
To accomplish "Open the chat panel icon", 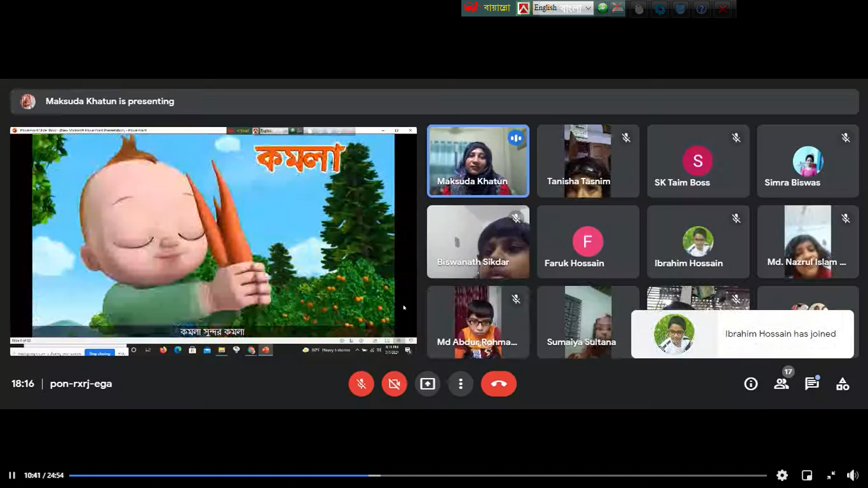I will coord(812,384).
